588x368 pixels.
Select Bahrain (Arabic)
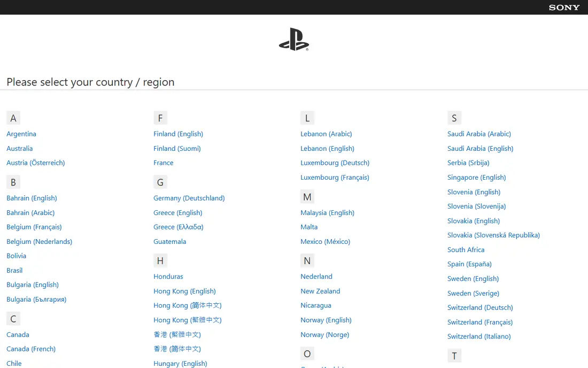pyautogui.click(x=30, y=213)
